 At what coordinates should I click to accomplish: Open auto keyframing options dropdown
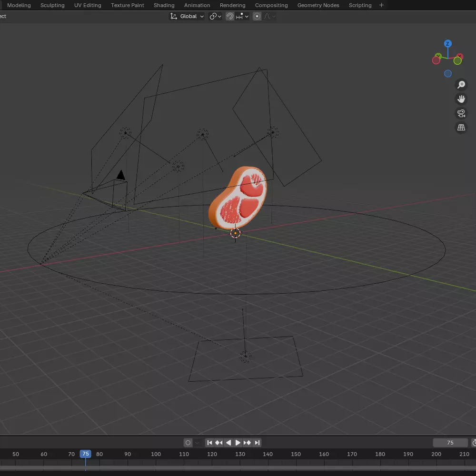pyautogui.click(x=197, y=443)
